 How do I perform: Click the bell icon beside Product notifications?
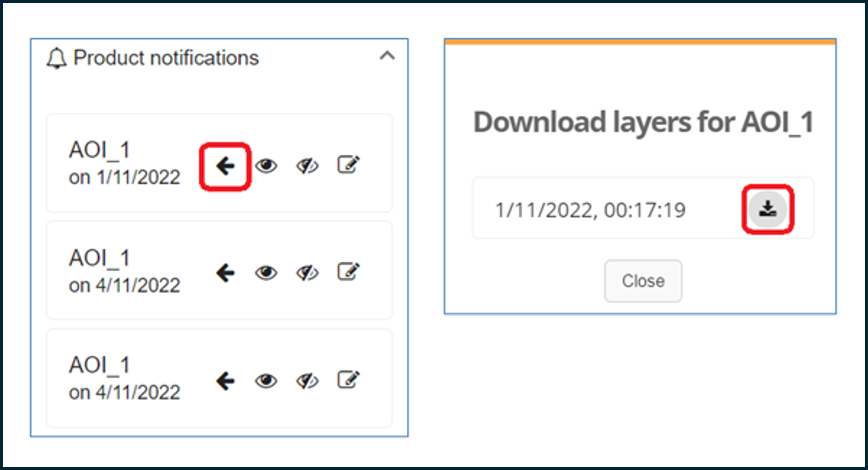(x=56, y=58)
